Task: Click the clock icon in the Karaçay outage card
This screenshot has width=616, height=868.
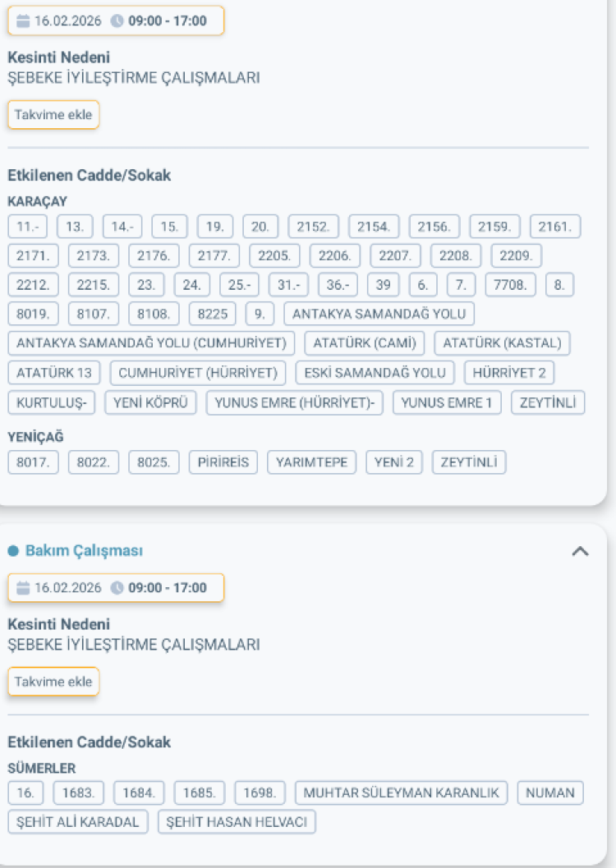Action: 117,21
